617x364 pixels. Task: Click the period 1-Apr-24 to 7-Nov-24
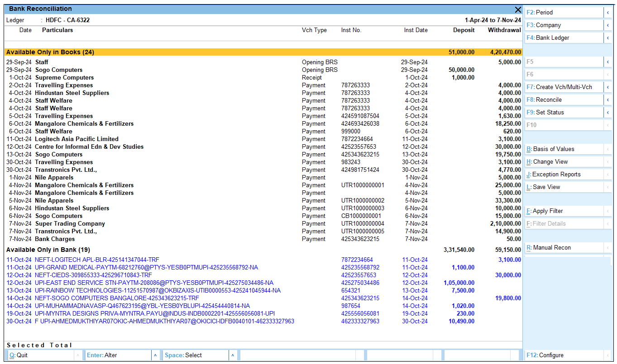(493, 20)
